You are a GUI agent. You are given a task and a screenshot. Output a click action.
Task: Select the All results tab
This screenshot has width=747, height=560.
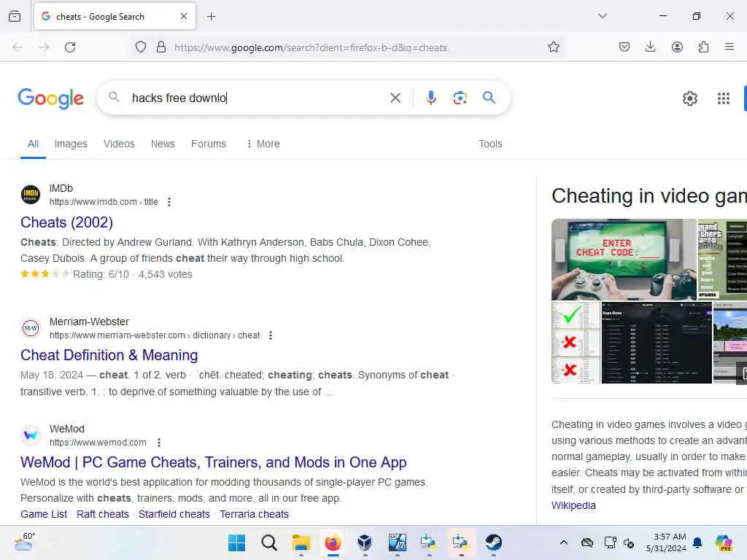[33, 144]
